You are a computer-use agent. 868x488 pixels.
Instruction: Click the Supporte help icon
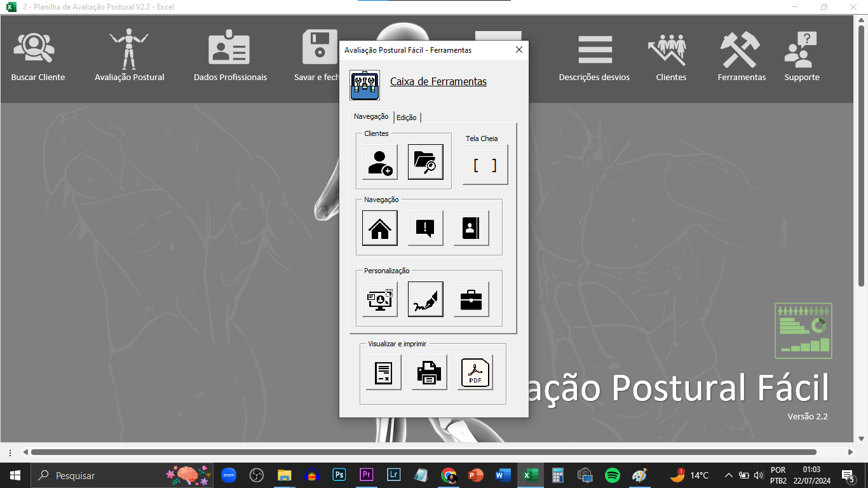pyautogui.click(x=801, y=56)
